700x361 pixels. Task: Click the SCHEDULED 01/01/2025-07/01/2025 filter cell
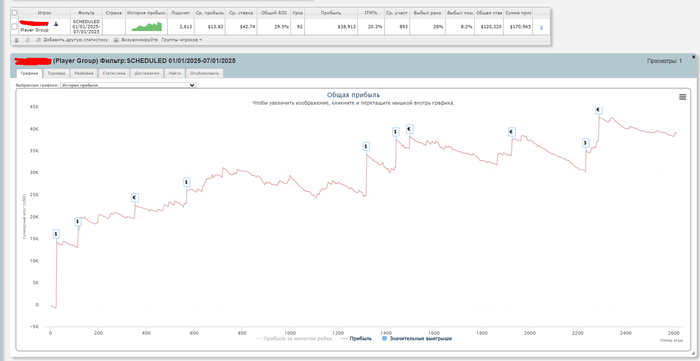[x=86, y=27]
